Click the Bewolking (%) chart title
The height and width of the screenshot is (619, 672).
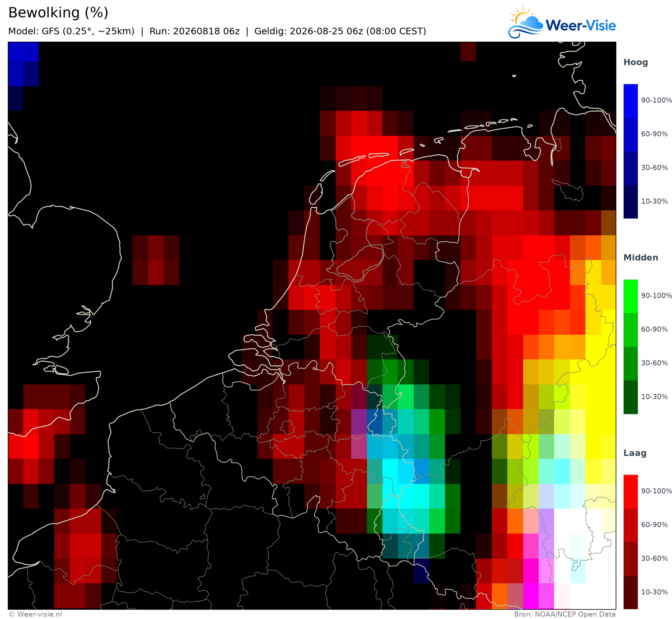(58, 13)
